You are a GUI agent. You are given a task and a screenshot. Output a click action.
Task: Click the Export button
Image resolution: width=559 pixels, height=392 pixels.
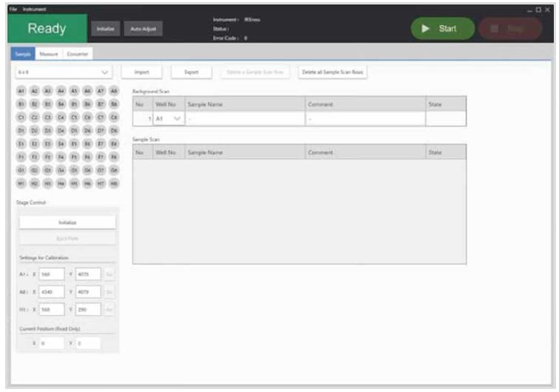191,72
